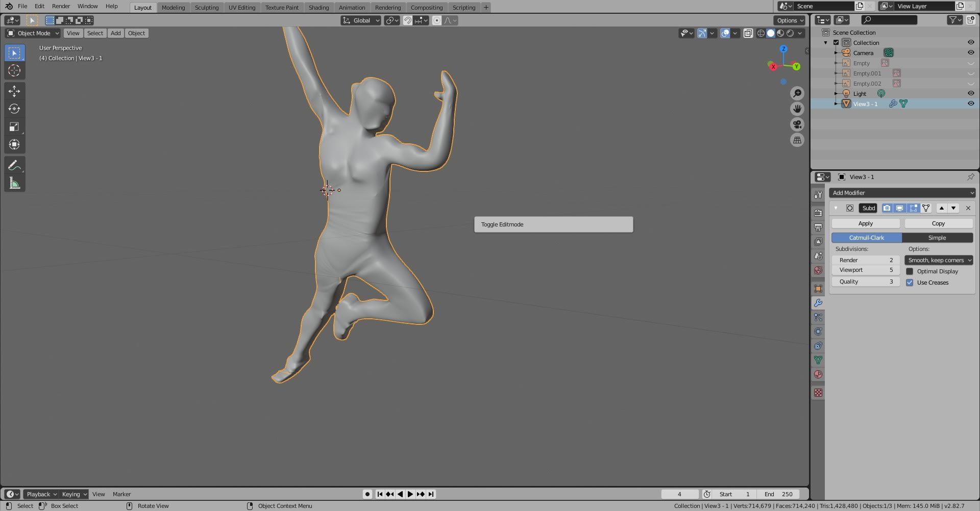Toggle subdivision modifier edit mode display

click(x=913, y=208)
